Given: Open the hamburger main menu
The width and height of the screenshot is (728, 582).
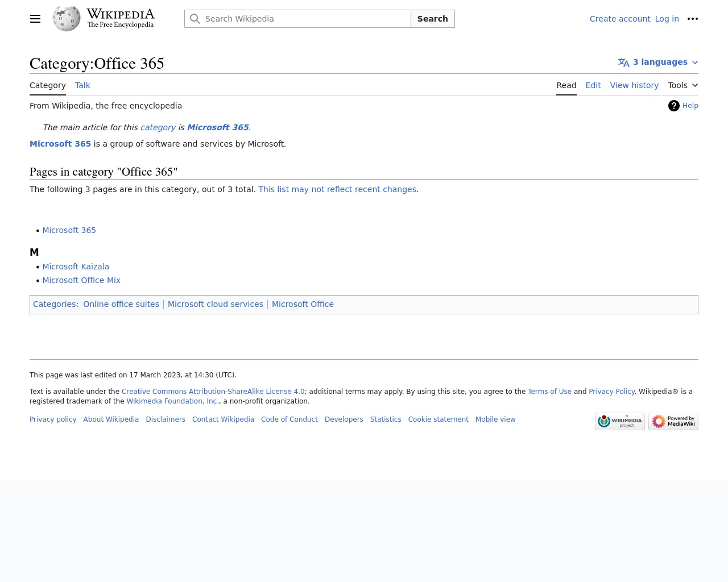Looking at the screenshot, I should 35,19.
